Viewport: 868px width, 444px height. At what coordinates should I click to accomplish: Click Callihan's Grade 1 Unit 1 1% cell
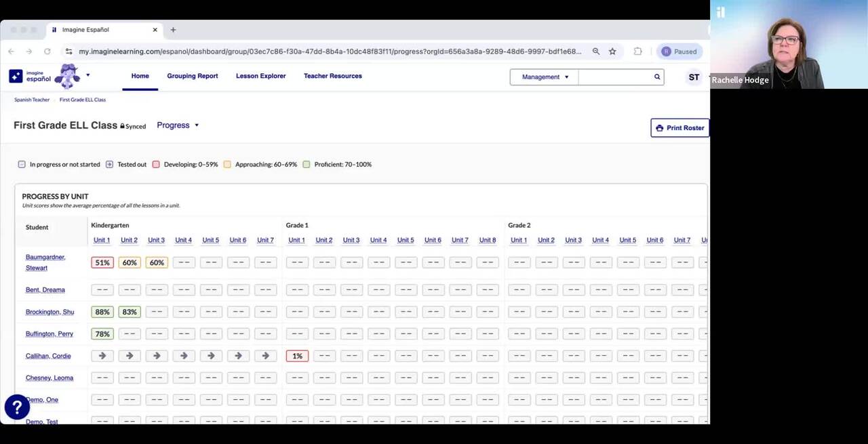tap(297, 356)
